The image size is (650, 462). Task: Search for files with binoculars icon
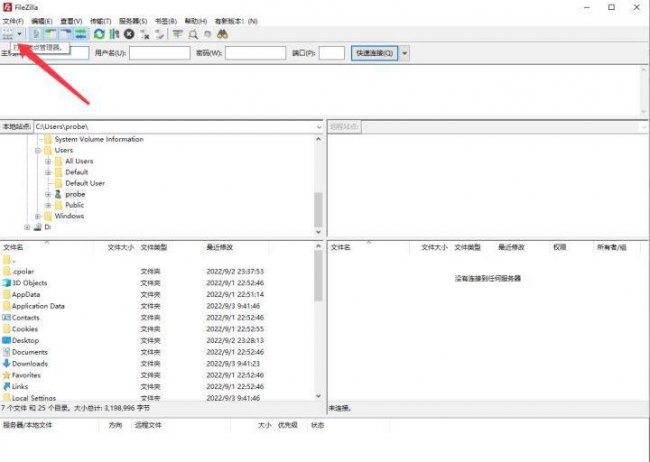coord(223,34)
